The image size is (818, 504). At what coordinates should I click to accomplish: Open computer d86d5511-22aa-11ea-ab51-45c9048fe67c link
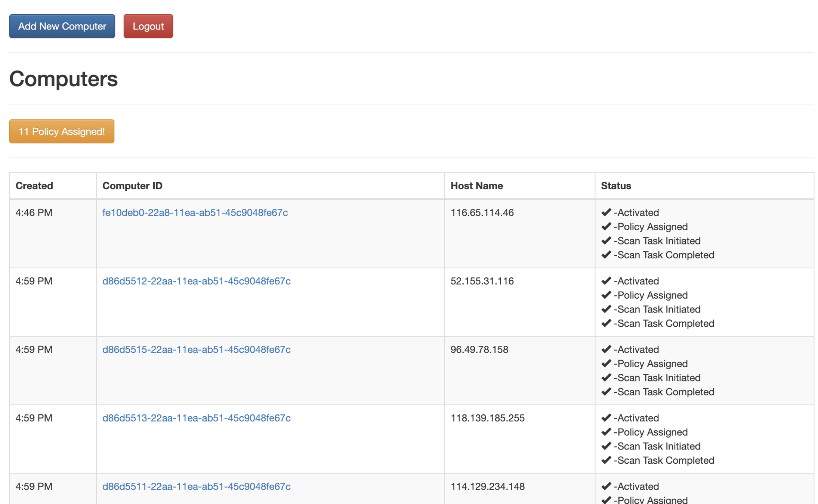(196, 486)
